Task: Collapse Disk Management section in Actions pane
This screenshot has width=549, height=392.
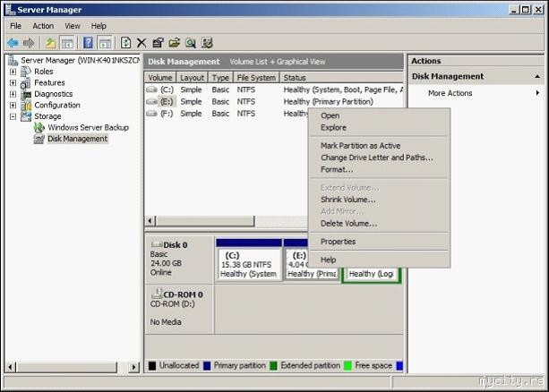Action: [x=537, y=77]
